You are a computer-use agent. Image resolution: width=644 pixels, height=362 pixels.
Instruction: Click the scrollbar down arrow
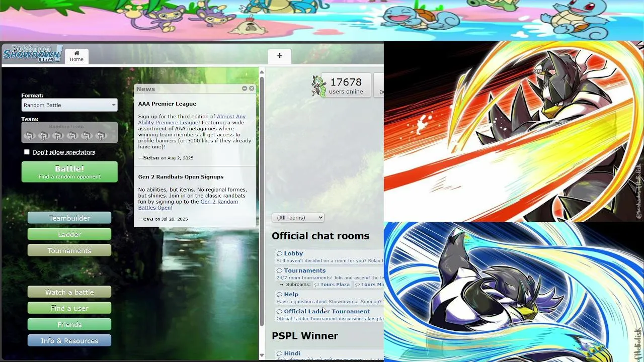262,355
